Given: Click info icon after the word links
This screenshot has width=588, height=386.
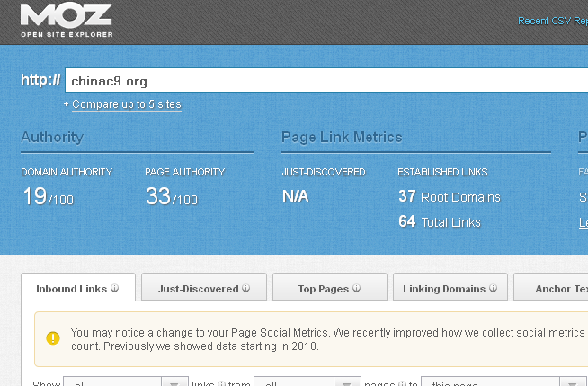Looking at the screenshot, I should tap(222, 383).
